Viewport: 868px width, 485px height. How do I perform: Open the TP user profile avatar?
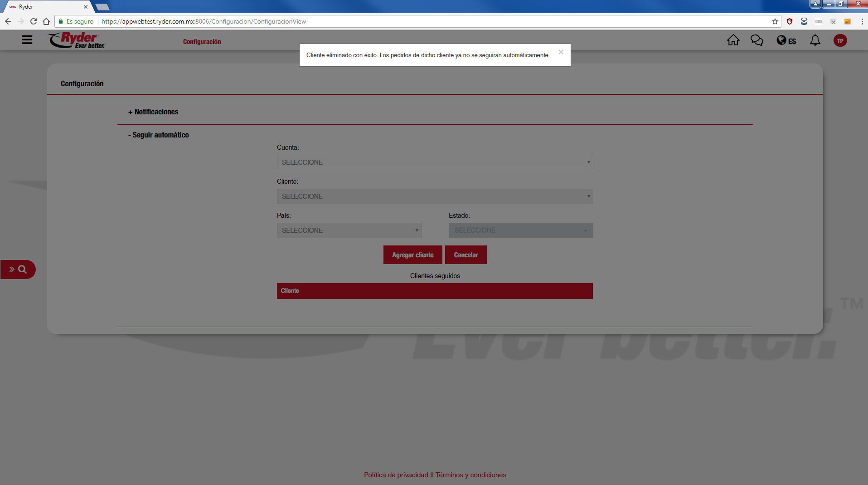coord(840,41)
